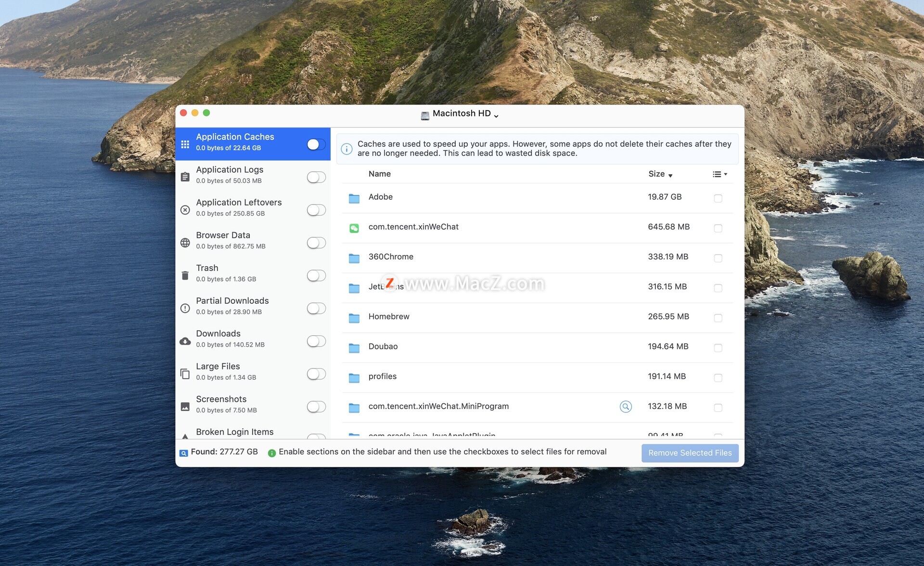Screen dimensions: 924x566
Task: Click the Remove Selected Files button
Action: (x=689, y=453)
